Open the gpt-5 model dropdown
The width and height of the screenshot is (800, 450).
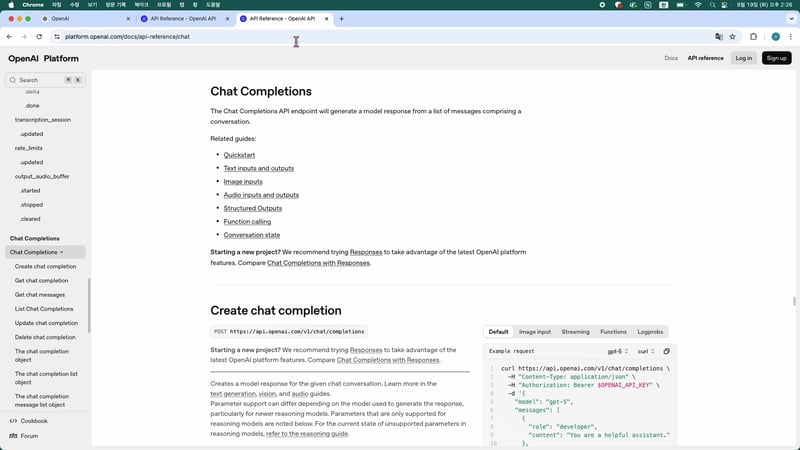pyautogui.click(x=617, y=351)
